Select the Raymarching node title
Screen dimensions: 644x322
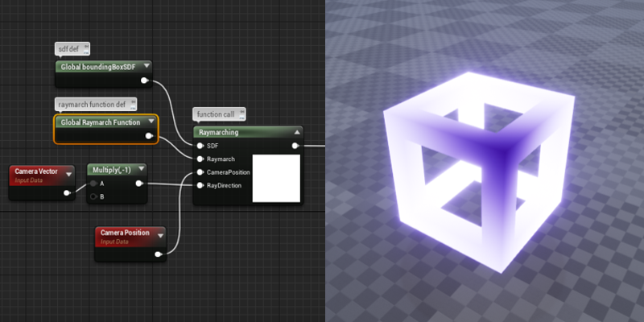[x=218, y=132]
